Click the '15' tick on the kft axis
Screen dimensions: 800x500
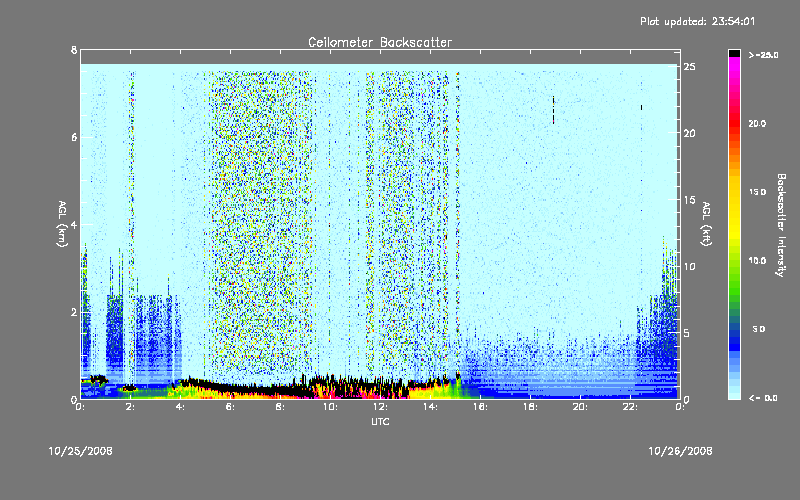(690, 200)
